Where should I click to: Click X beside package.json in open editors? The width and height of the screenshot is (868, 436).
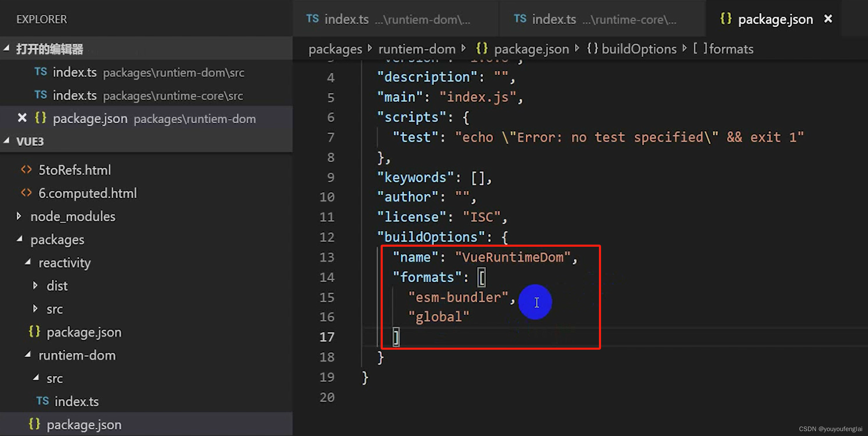click(x=22, y=118)
